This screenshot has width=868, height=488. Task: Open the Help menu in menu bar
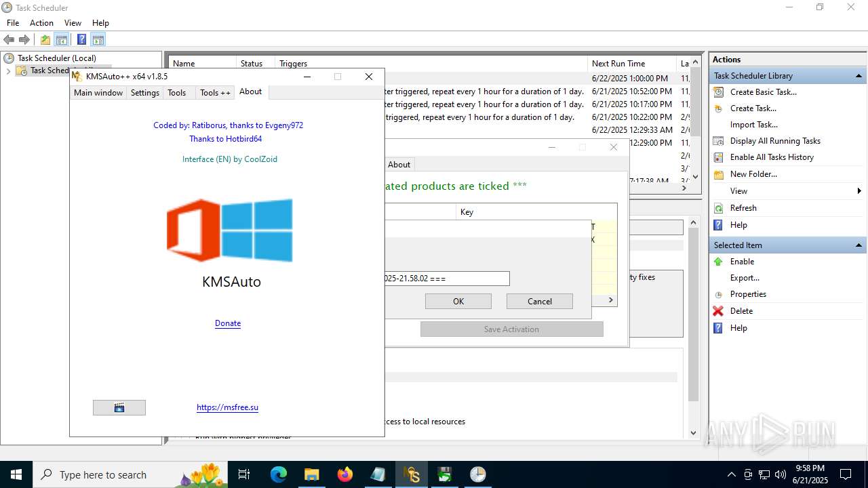pyautogui.click(x=100, y=23)
